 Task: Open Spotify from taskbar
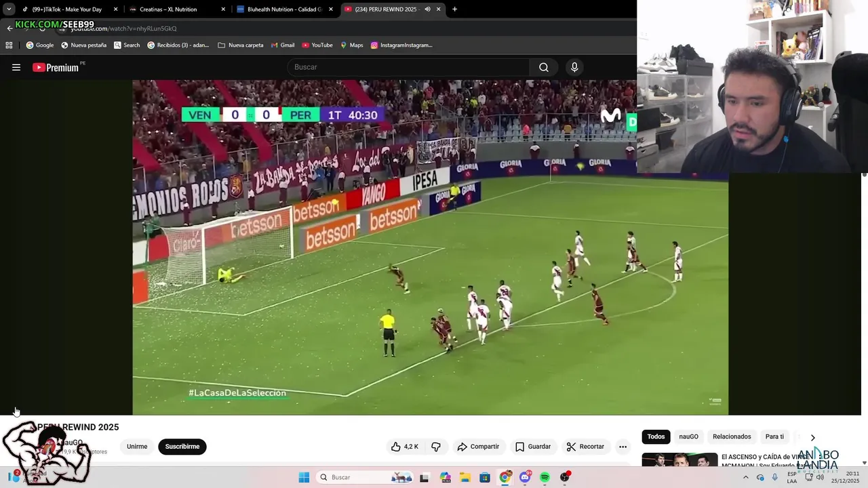pos(545,477)
